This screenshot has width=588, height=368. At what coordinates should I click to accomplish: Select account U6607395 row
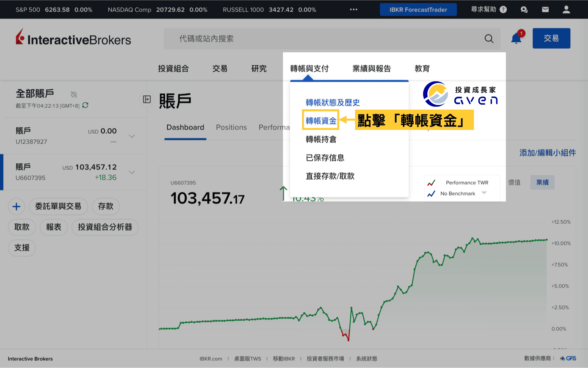tap(73, 172)
